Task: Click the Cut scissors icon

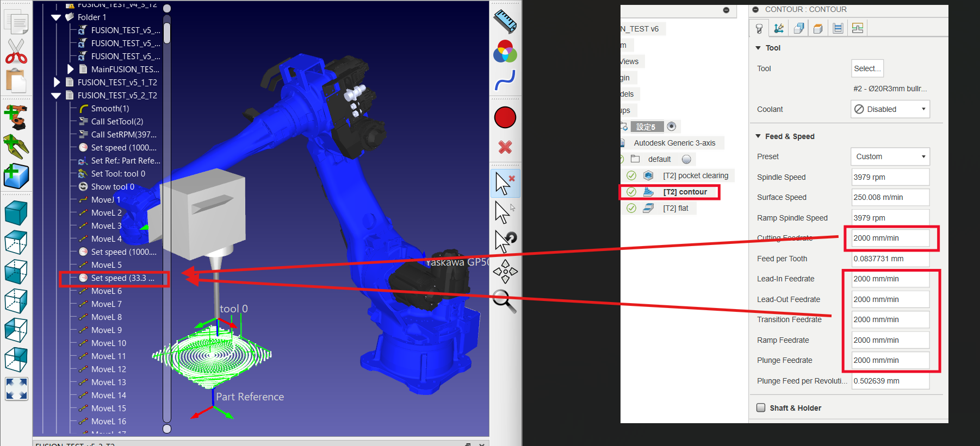Action: tap(16, 52)
